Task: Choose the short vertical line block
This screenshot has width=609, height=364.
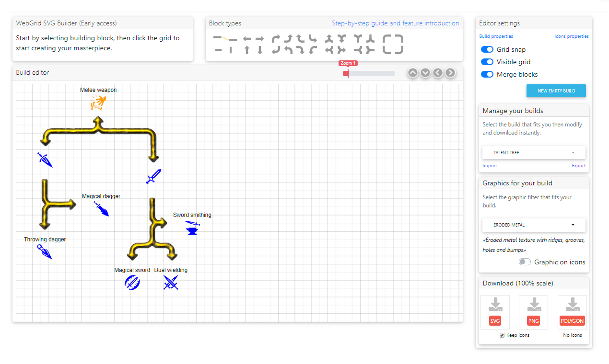Action: [231, 50]
